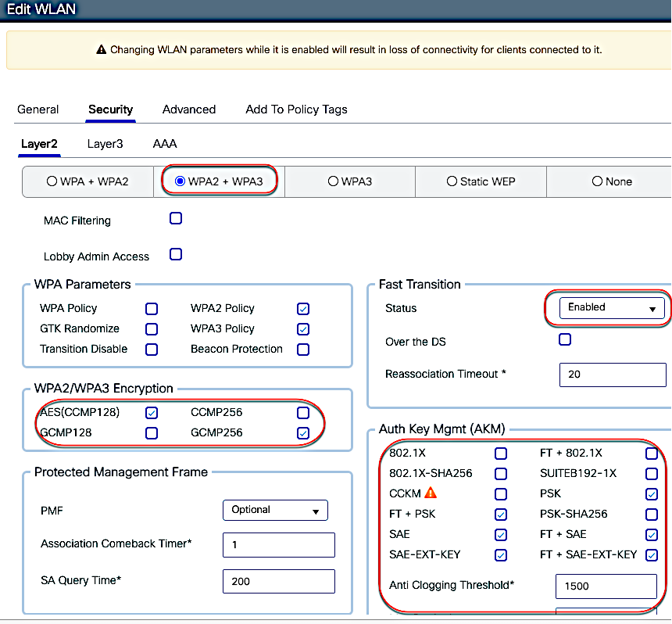
Task: Open the Advanced tab
Action: 189,109
